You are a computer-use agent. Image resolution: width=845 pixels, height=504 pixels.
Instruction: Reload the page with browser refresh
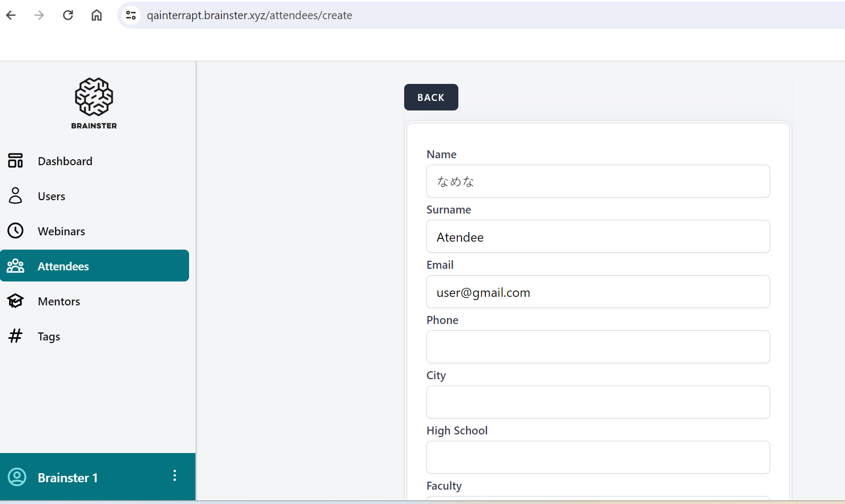(68, 15)
